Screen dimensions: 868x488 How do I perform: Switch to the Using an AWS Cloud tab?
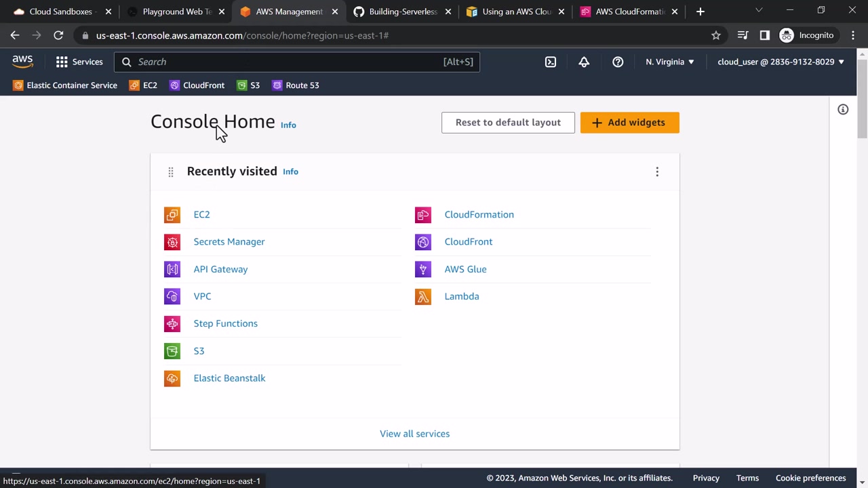coord(515,12)
